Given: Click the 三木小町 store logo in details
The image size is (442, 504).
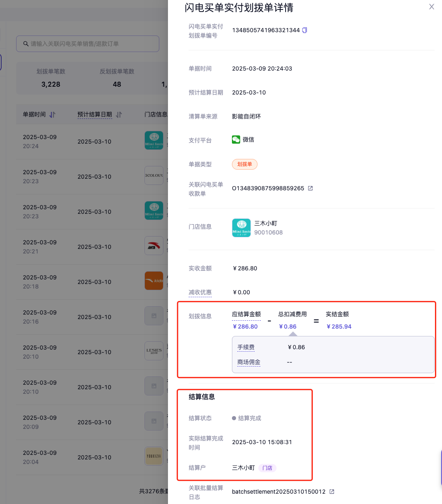Looking at the screenshot, I should click(241, 228).
